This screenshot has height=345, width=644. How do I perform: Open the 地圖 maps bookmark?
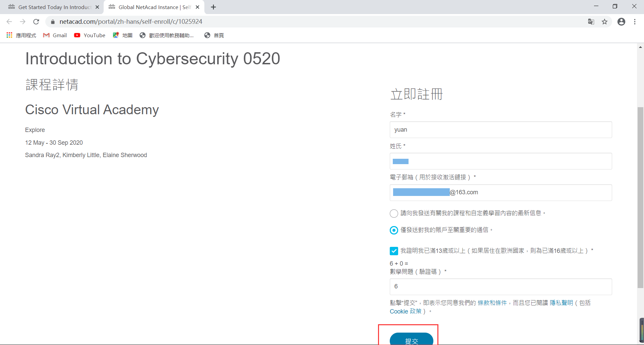[123, 35]
